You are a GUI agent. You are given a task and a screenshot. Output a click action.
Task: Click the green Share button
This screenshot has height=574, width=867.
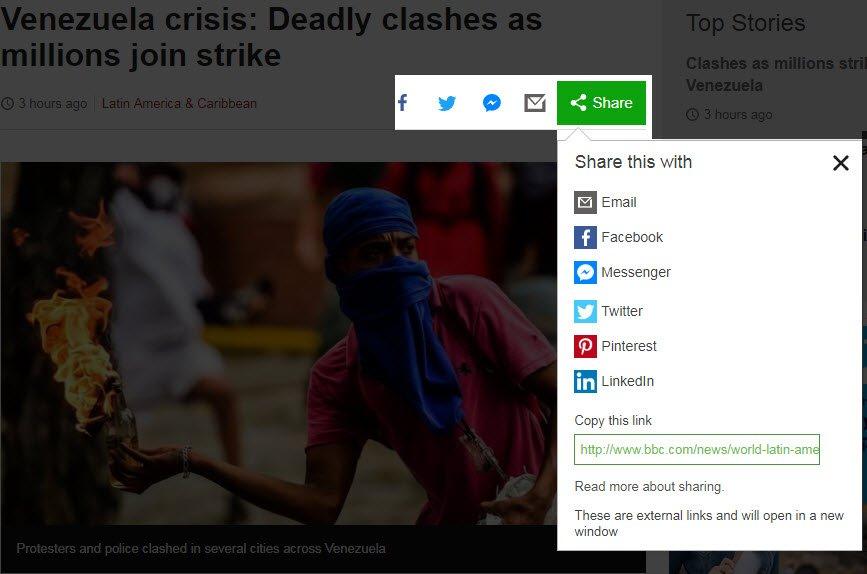(x=601, y=103)
